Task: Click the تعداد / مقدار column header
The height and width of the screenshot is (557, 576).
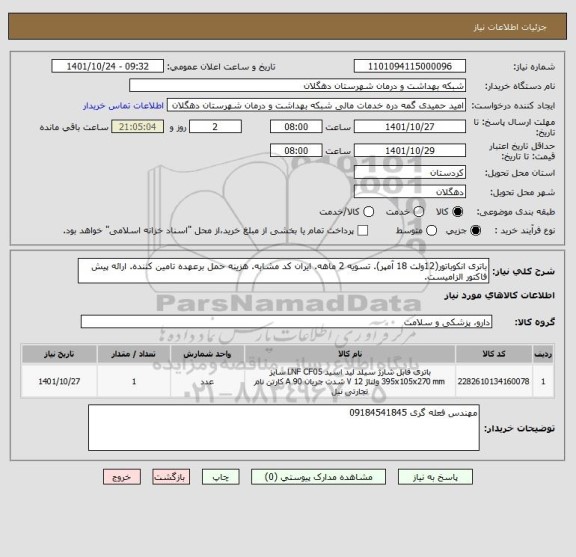Action: (x=134, y=354)
